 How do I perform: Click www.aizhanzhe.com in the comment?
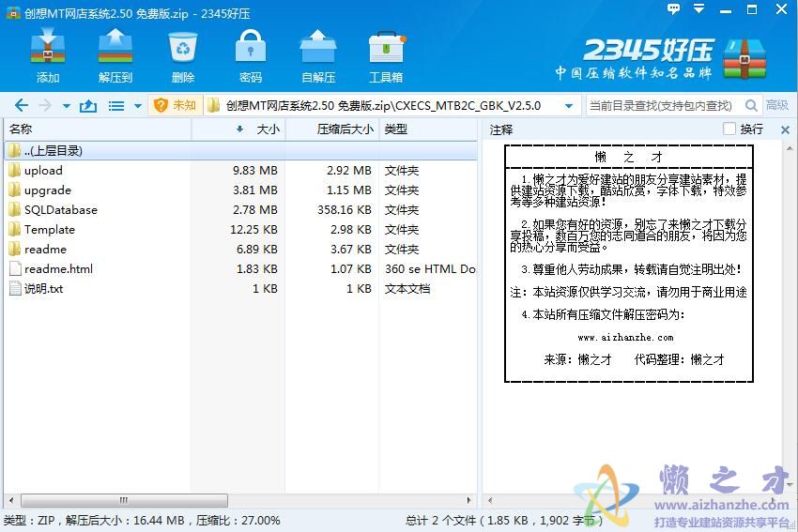coord(625,337)
